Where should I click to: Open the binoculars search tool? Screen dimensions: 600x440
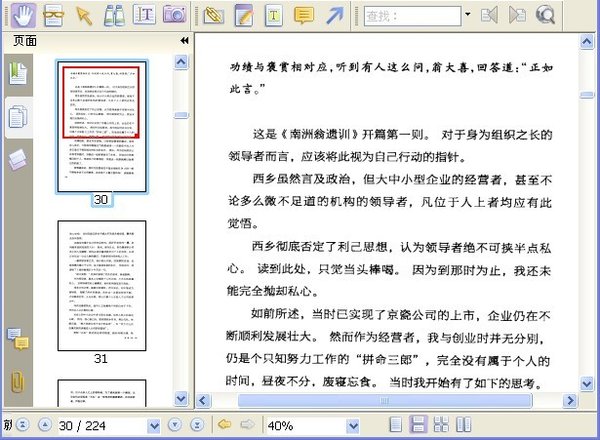pyautogui.click(x=114, y=15)
